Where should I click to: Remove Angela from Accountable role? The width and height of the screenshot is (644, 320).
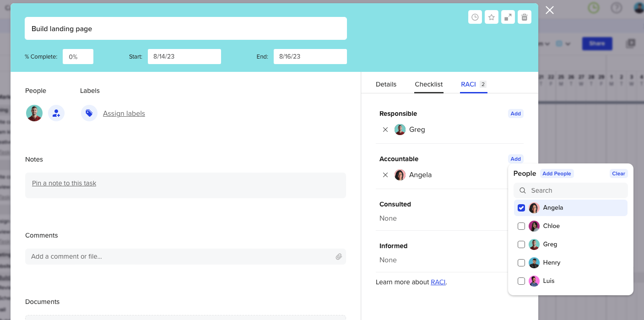tap(385, 175)
